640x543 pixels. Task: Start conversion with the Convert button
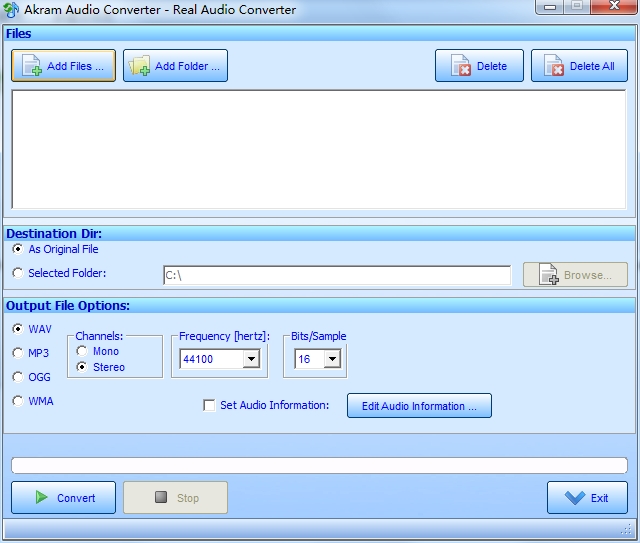click(x=63, y=497)
